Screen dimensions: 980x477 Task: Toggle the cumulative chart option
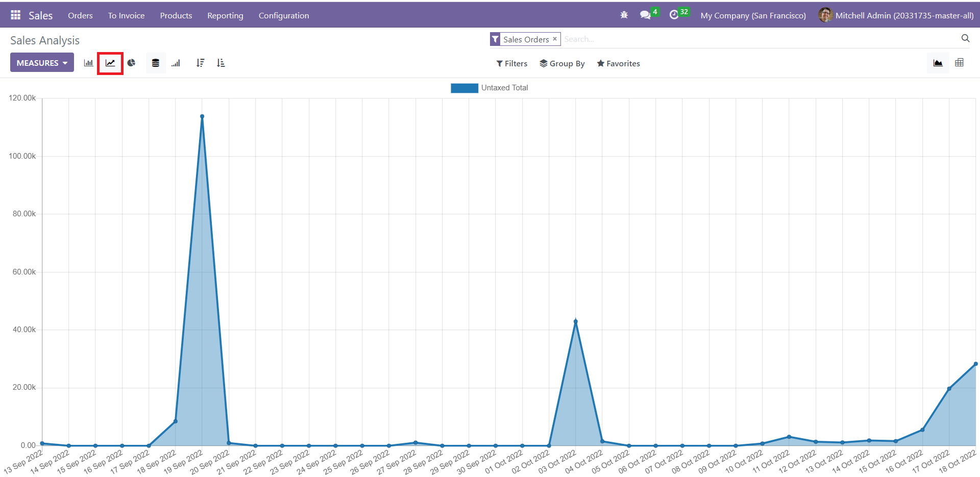176,63
